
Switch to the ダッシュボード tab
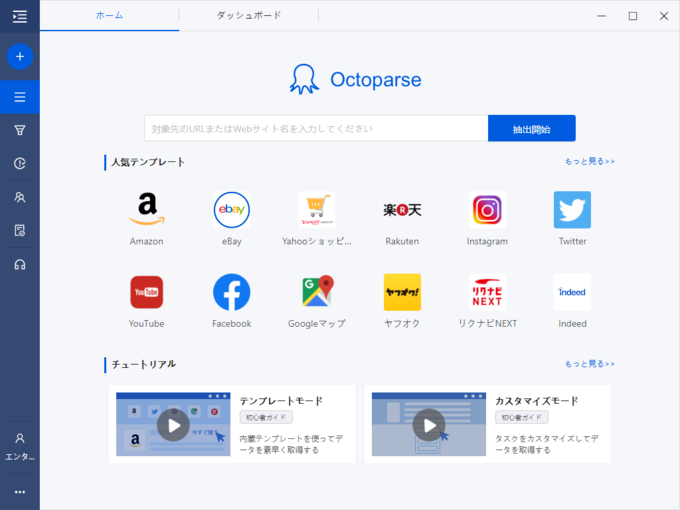point(249,16)
